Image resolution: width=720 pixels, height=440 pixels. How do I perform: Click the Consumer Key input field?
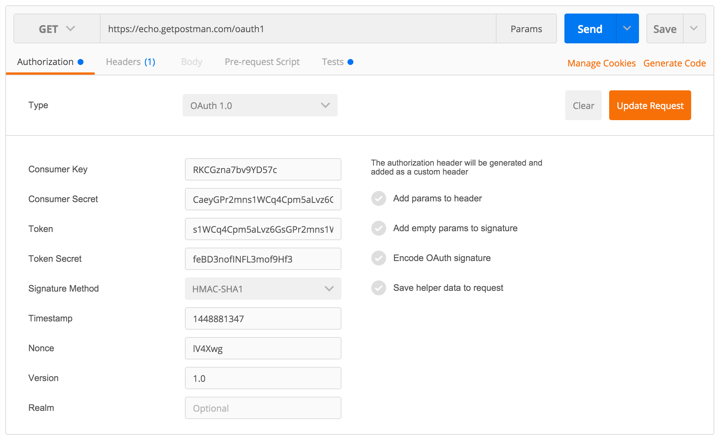(263, 169)
